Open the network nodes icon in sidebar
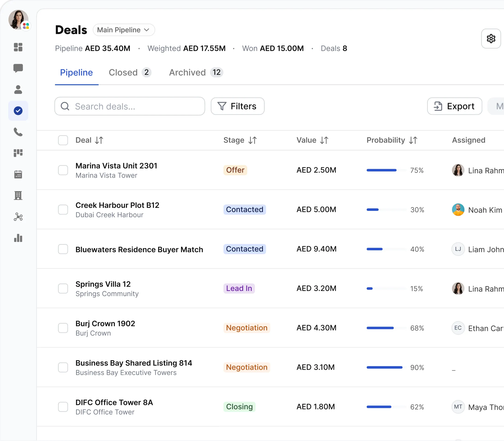 [x=18, y=217]
